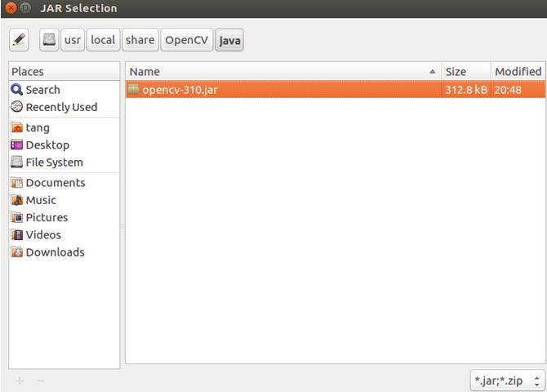
Task: Click the Desktop purple icon
Action: (x=16, y=145)
